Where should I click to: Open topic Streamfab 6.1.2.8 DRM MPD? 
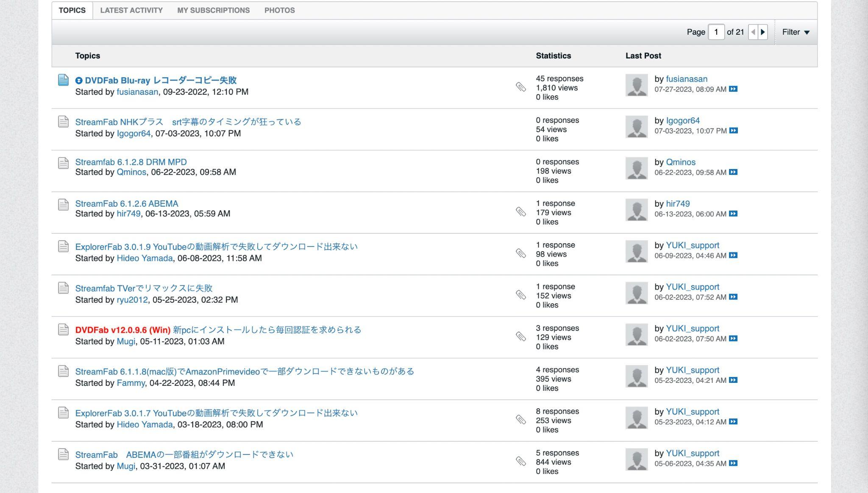[131, 162]
